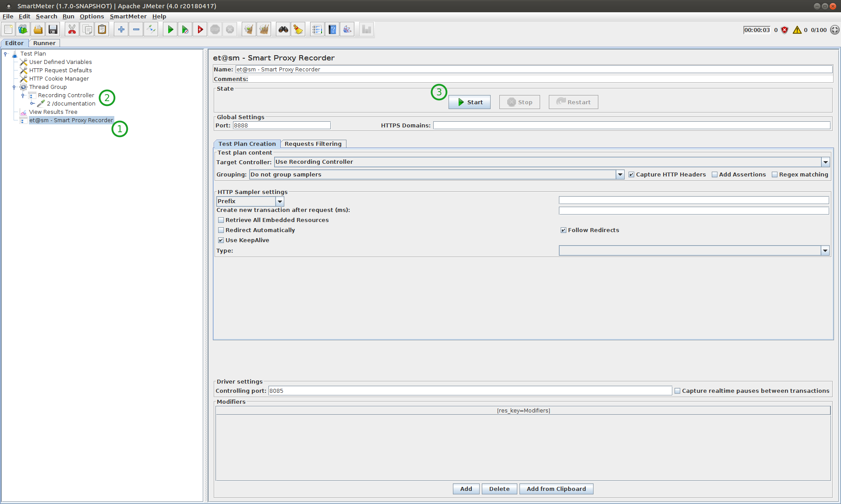Click the Add modifier button

[466, 489]
